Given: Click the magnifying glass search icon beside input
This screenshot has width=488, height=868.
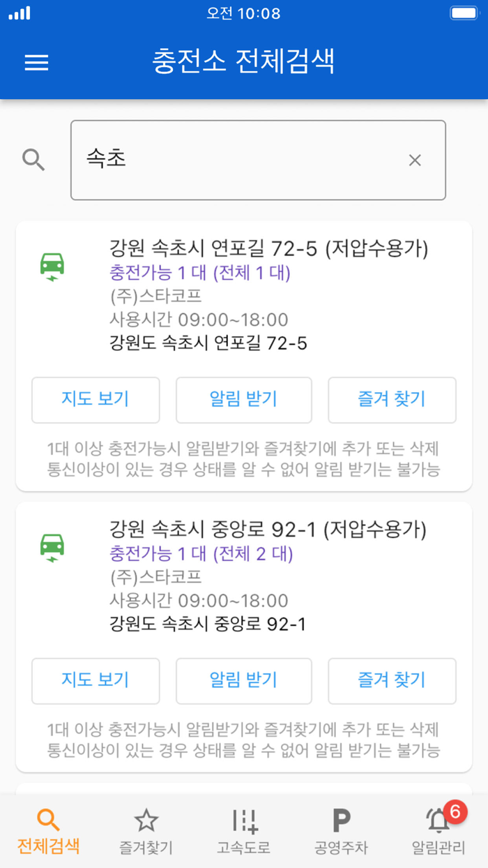Looking at the screenshot, I should [x=33, y=160].
